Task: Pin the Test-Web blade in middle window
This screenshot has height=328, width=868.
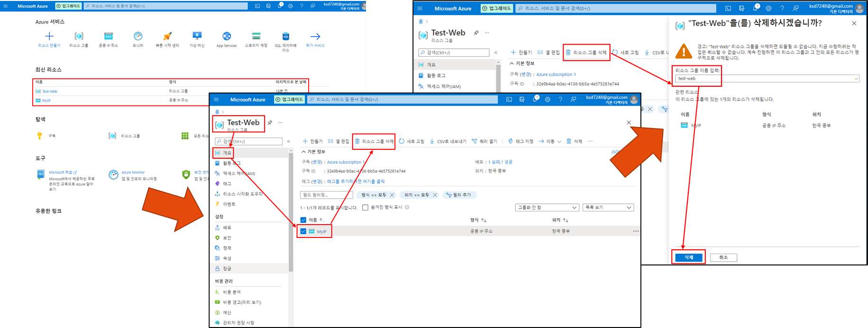Action: [x=270, y=123]
